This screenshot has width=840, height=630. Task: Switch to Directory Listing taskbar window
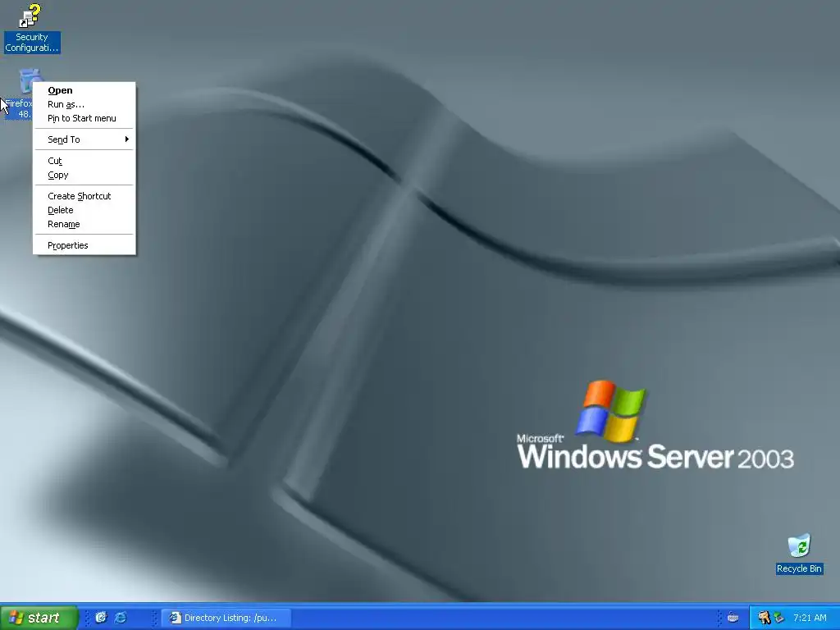pos(226,618)
